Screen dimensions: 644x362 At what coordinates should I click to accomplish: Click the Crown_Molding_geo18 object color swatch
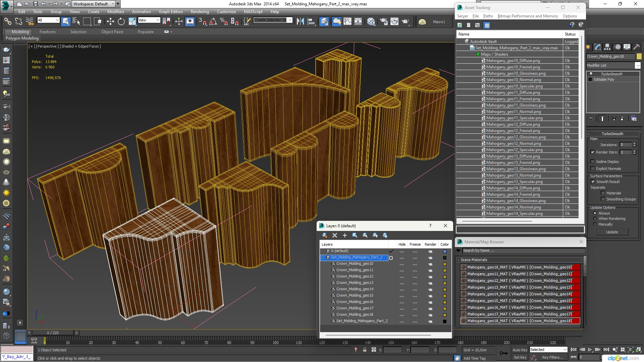(x=639, y=56)
